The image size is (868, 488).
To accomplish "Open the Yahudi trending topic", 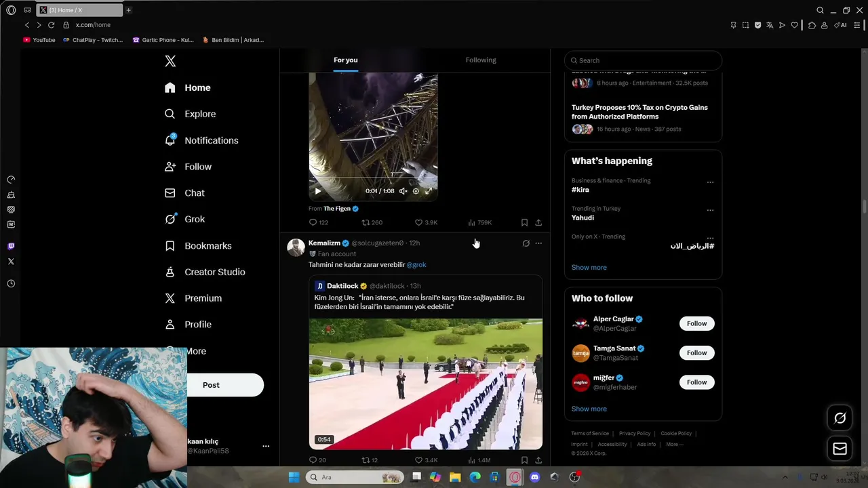I will tap(583, 218).
